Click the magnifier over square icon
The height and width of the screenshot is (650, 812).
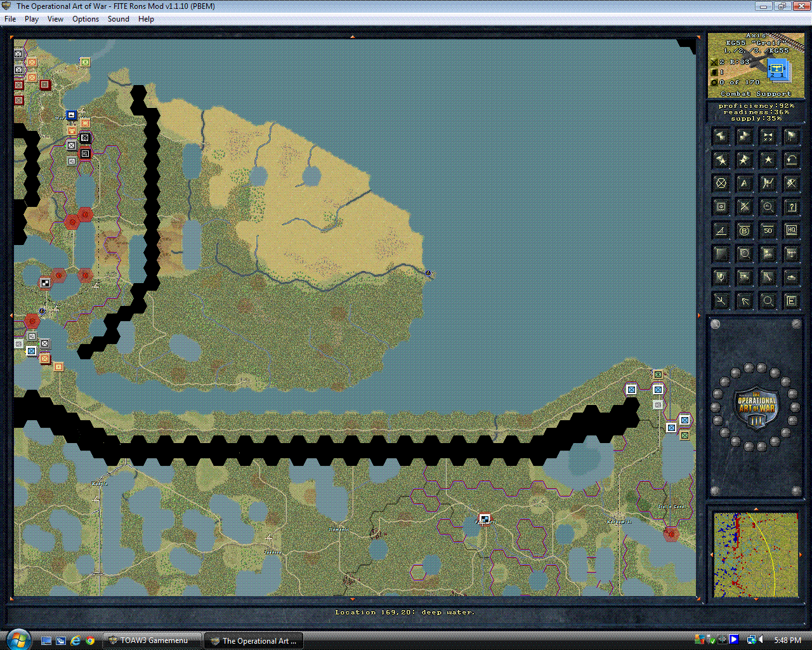745,254
